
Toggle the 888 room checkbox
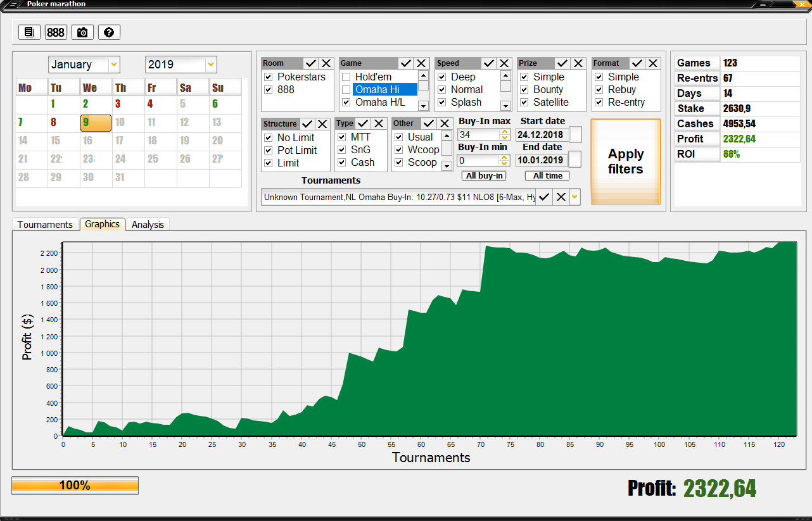point(269,90)
